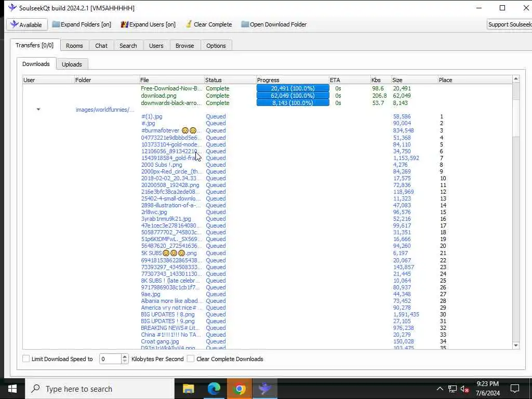The height and width of the screenshot is (399, 532).
Task: Click the Clear Complete broom icon
Action: coord(189,24)
